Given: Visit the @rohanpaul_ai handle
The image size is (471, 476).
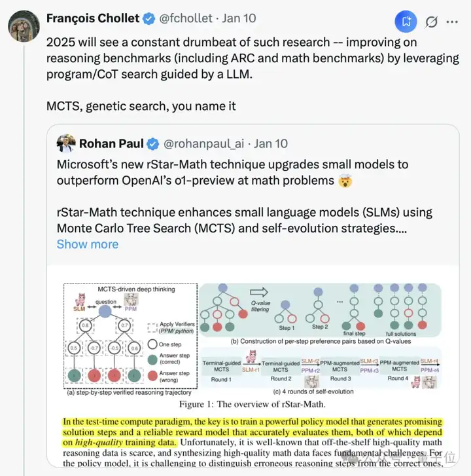Looking at the screenshot, I should [203, 143].
